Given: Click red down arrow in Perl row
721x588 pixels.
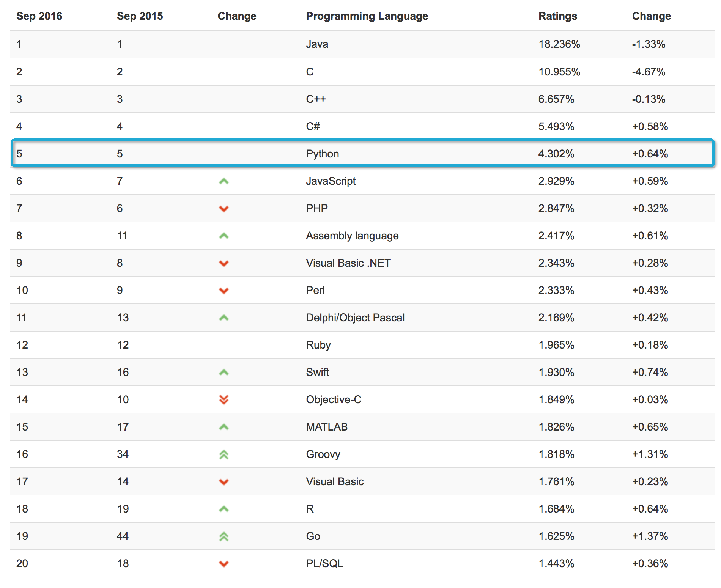Looking at the screenshot, I should point(224,291).
